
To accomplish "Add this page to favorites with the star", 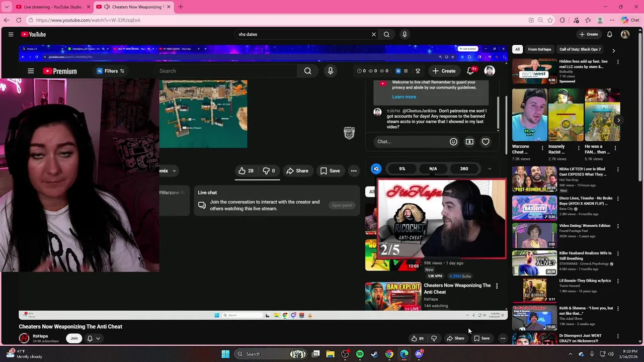I will pyautogui.click(x=550, y=20).
